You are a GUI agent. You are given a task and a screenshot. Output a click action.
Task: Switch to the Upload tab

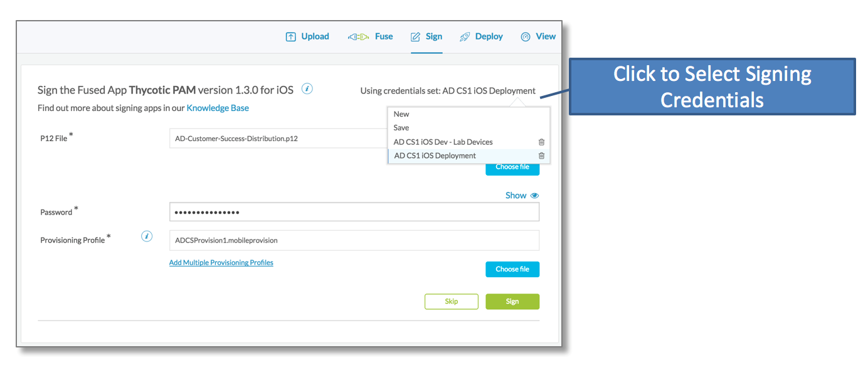click(x=307, y=37)
